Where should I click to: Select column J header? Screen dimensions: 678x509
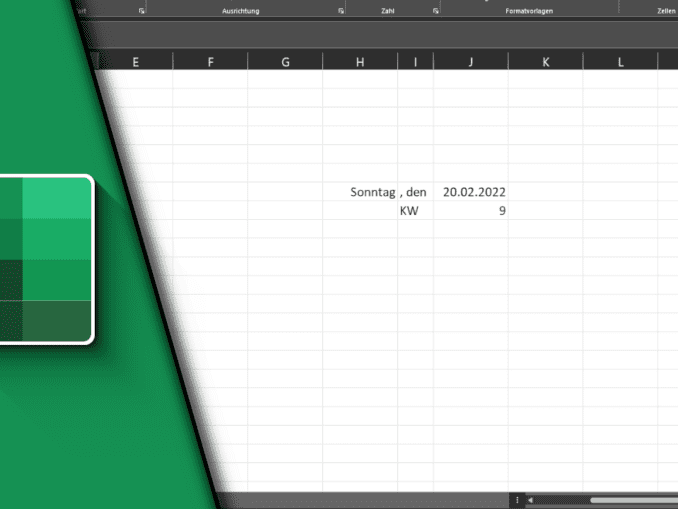pos(470,62)
